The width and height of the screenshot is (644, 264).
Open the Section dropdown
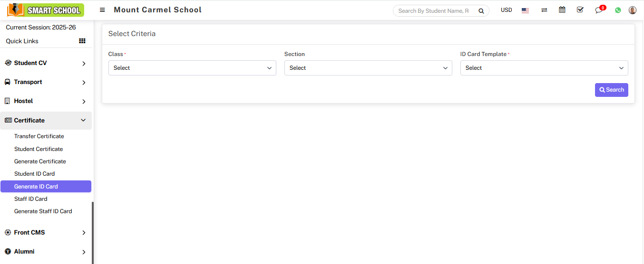point(368,68)
